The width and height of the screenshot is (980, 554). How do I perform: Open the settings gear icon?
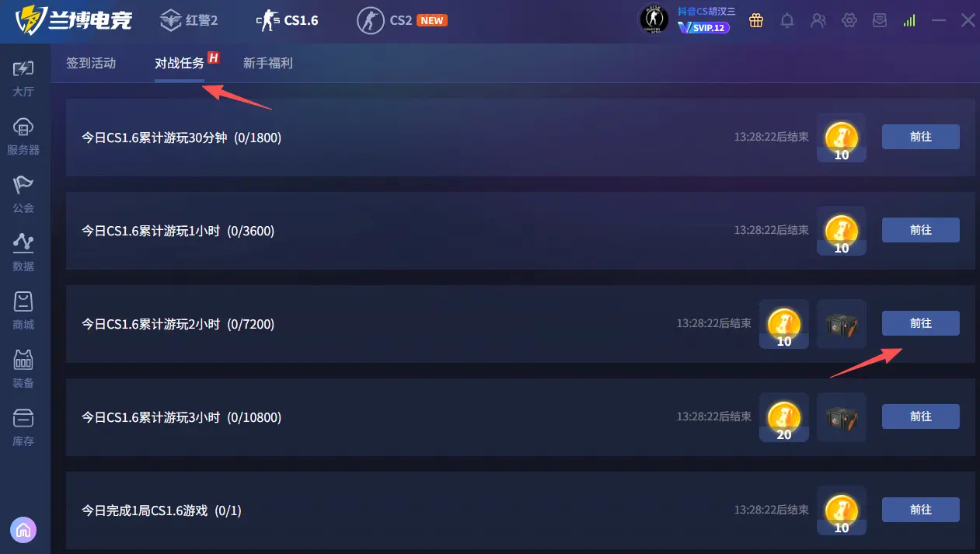coord(849,20)
